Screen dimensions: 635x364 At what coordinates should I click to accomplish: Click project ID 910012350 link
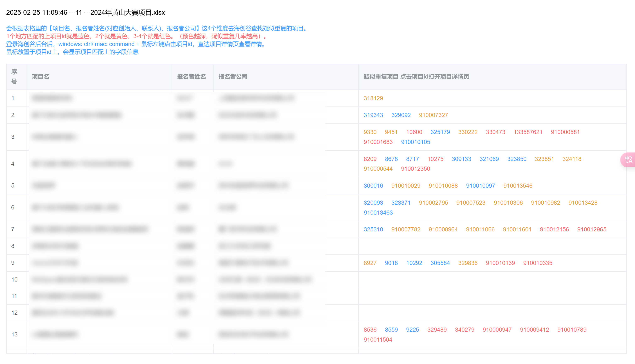tap(415, 169)
